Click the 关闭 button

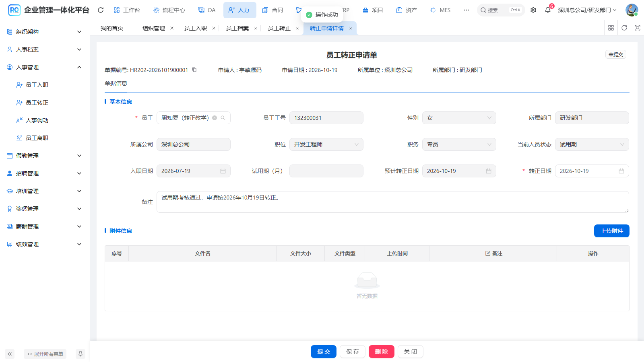click(411, 352)
